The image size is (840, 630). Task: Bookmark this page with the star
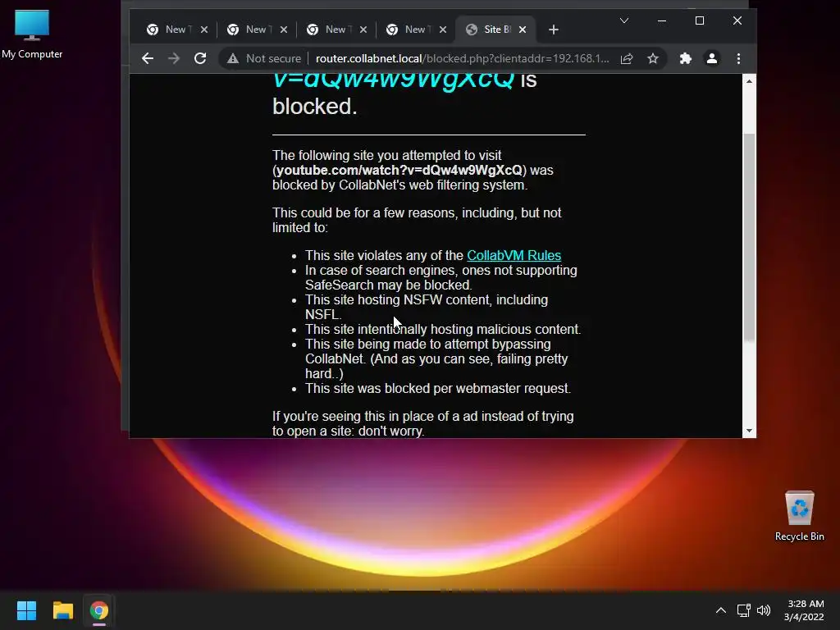coord(652,58)
